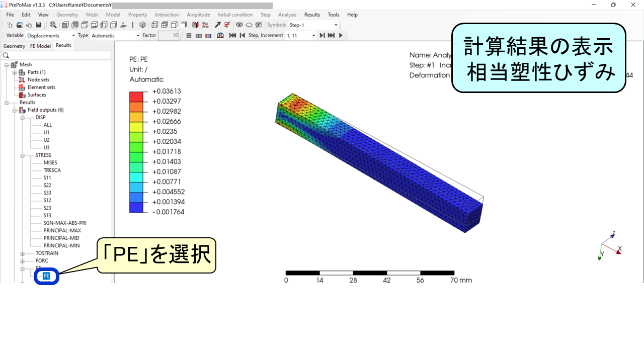This screenshot has height=362, width=644.
Task: Click the Vertical view icon
Action: tap(133, 25)
